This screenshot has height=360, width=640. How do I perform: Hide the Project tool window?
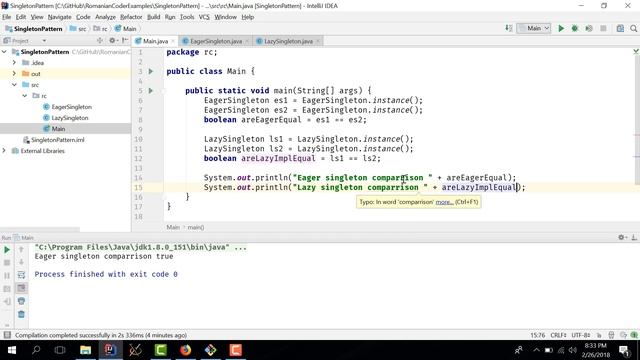[125, 40]
